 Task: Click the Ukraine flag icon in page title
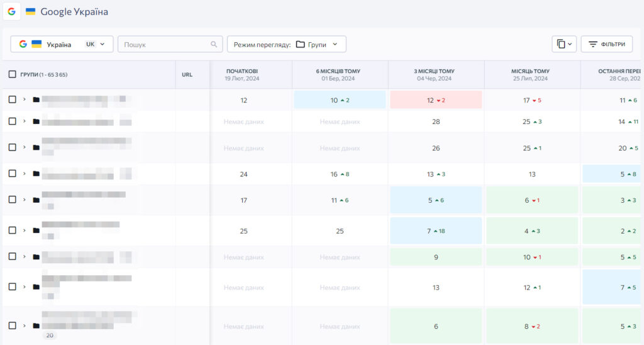click(30, 11)
